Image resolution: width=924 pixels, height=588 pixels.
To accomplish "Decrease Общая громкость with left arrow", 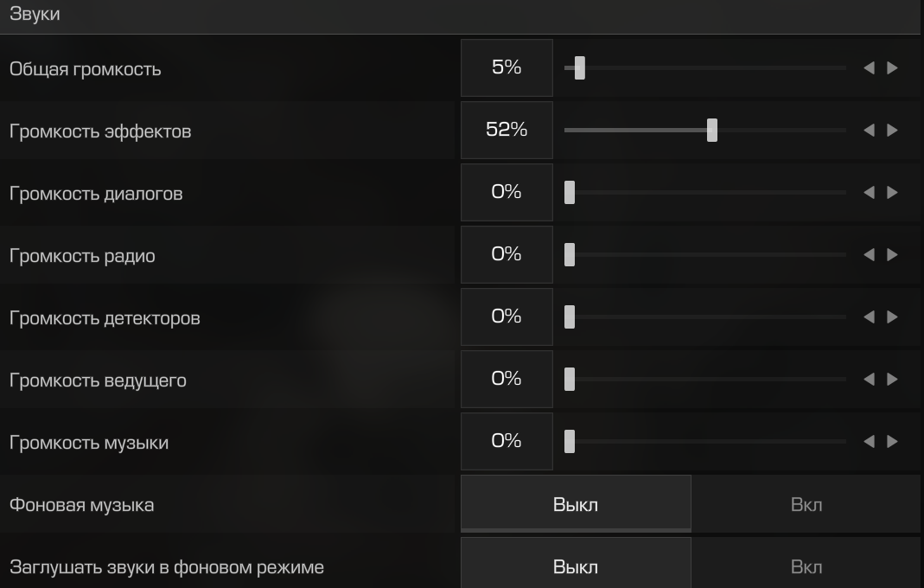I will pyautogui.click(x=869, y=68).
